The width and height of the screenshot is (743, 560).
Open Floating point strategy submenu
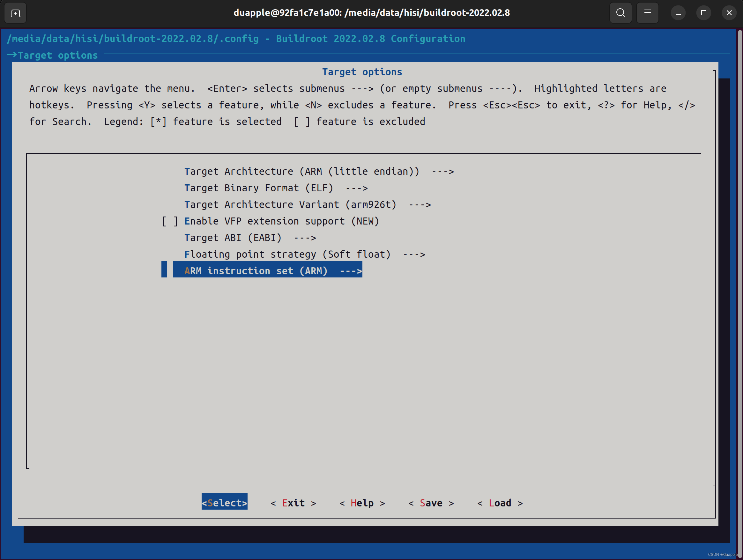click(305, 254)
